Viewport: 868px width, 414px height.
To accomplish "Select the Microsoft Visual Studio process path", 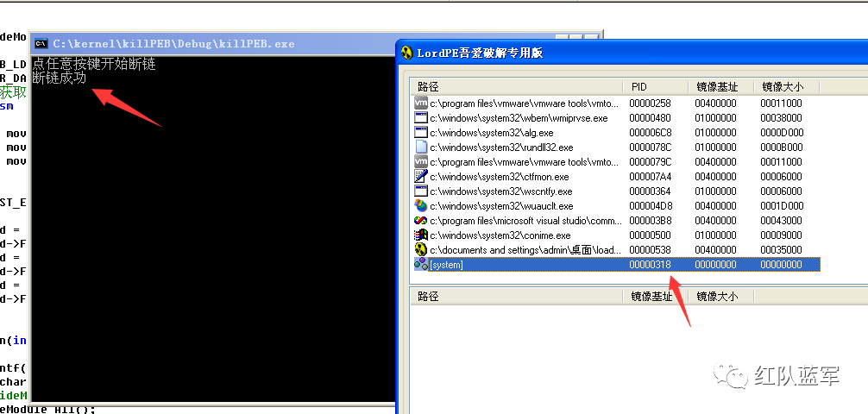I will pyautogui.click(x=526, y=221).
